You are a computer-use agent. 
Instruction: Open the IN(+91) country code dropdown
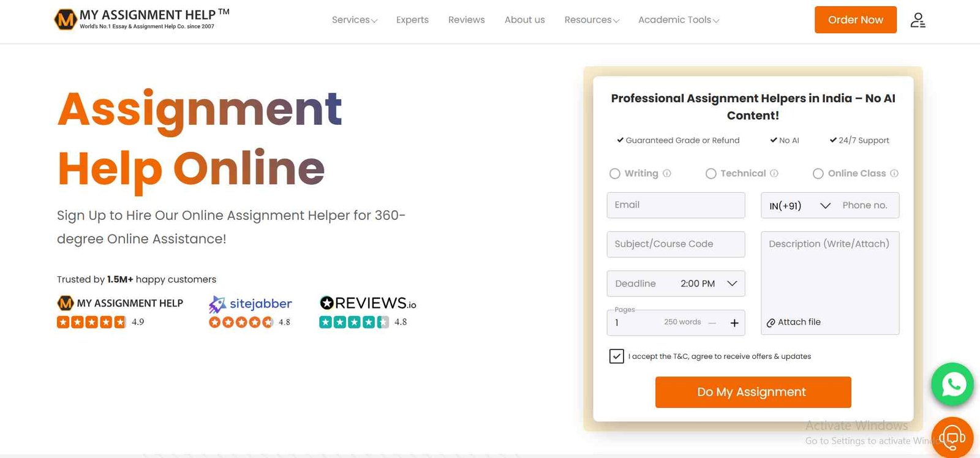[799, 206]
